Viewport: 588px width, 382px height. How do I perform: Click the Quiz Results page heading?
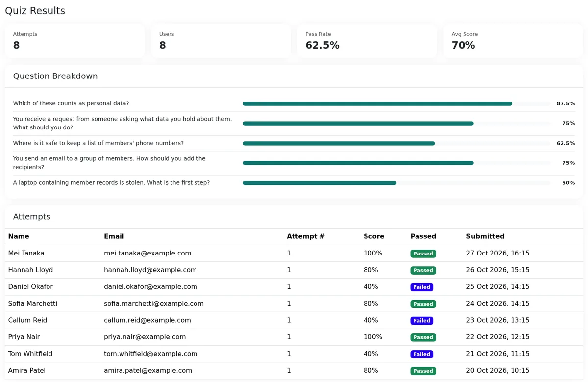pyautogui.click(x=35, y=11)
